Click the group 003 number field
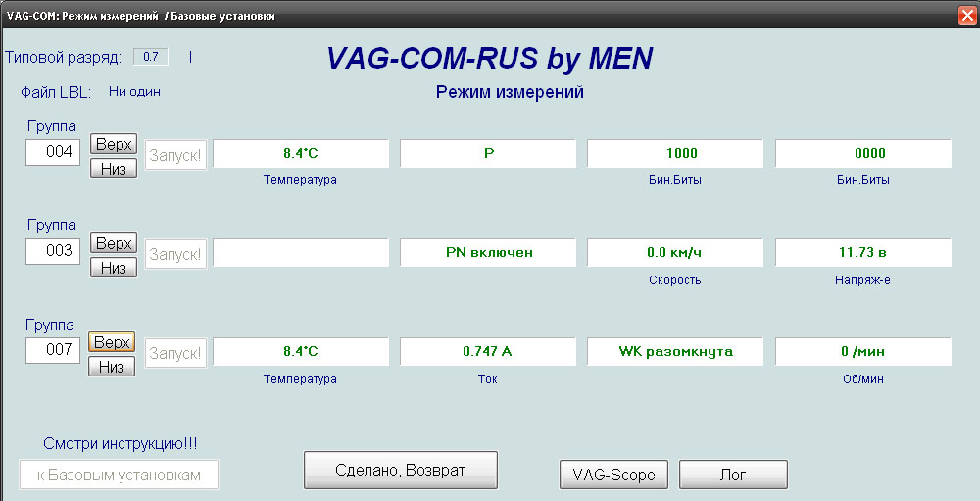980x501 pixels. (52, 251)
